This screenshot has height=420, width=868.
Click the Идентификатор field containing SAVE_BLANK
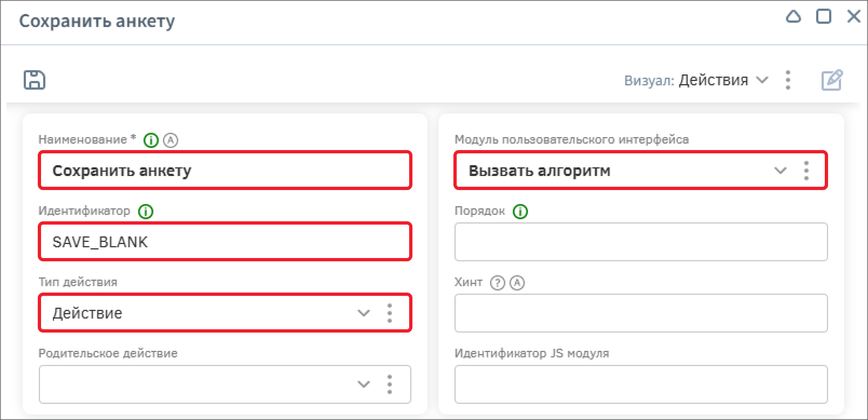[x=225, y=242]
